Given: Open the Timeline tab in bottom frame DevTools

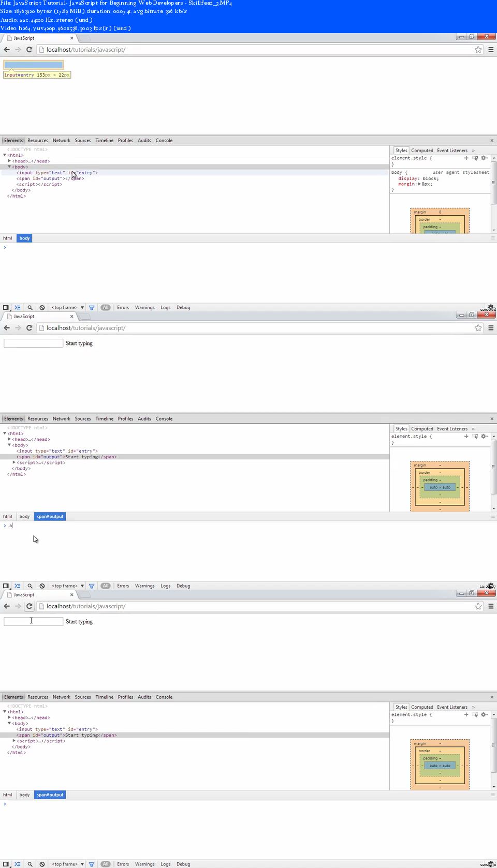Looking at the screenshot, I should pos(105,697).
